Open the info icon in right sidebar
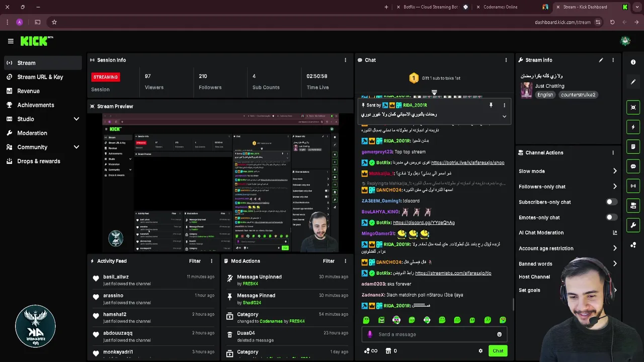This screenshot has width=644, height=362. (x=633, y=62)
